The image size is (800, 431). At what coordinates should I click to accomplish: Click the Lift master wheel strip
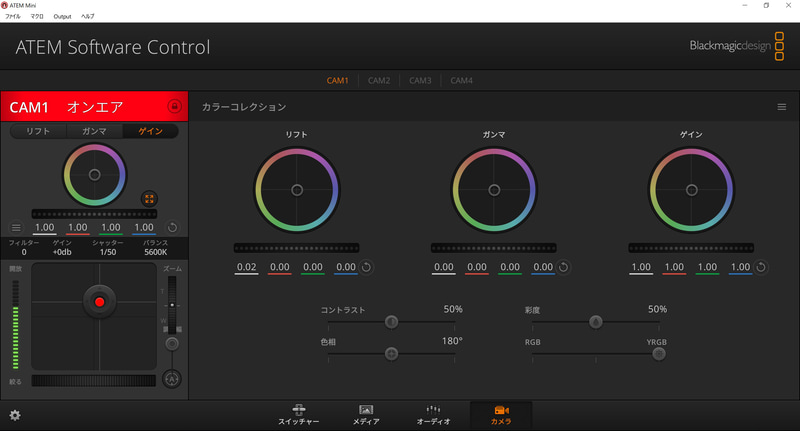[x=296, y=248]
